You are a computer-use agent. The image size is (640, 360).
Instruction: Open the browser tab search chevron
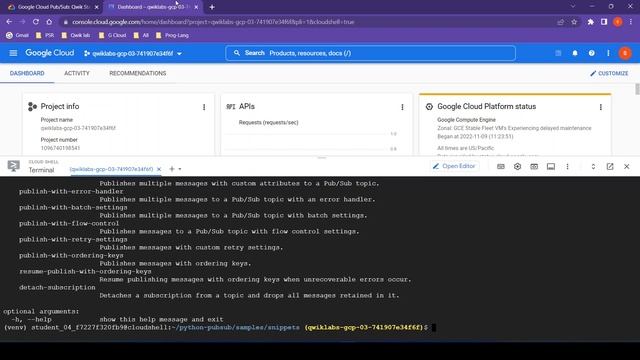point(573,7)
